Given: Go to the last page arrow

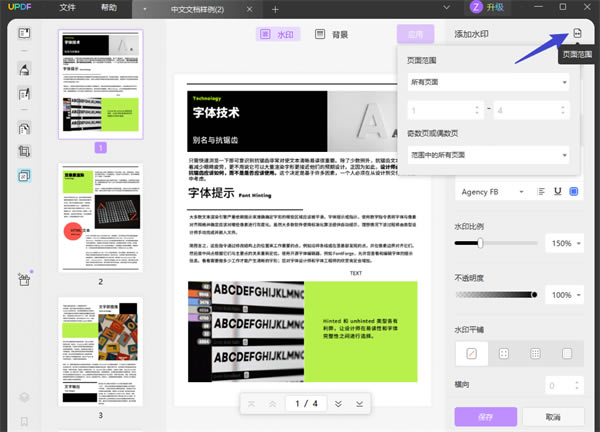Looking at the screenshot, I should (x=359, y=404).
